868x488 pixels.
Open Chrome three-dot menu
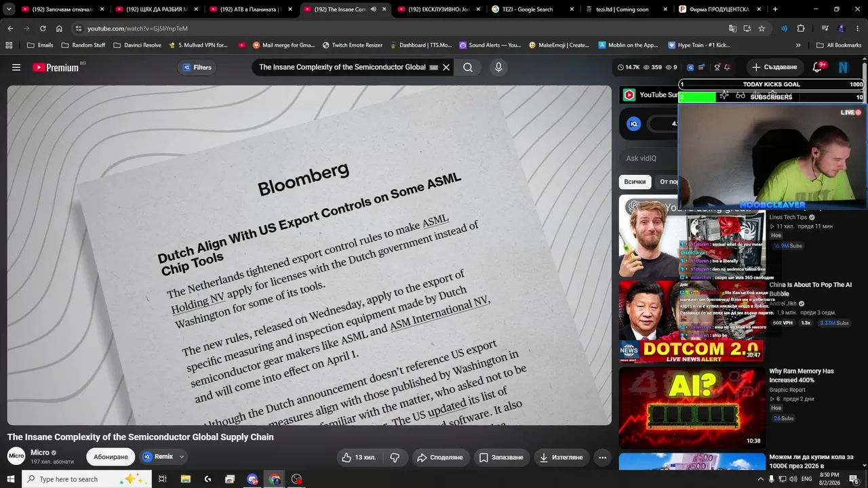[x=858, y=28]
